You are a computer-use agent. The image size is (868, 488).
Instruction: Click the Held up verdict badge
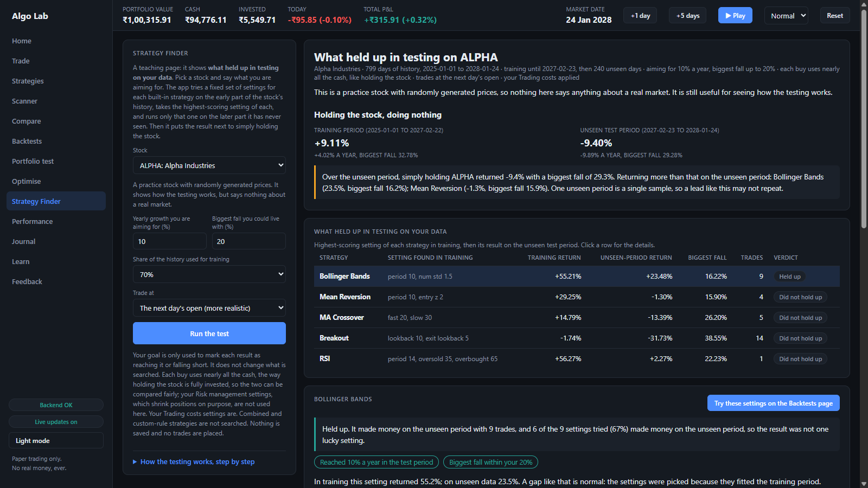pyautogui.click(x=790, y=277)
